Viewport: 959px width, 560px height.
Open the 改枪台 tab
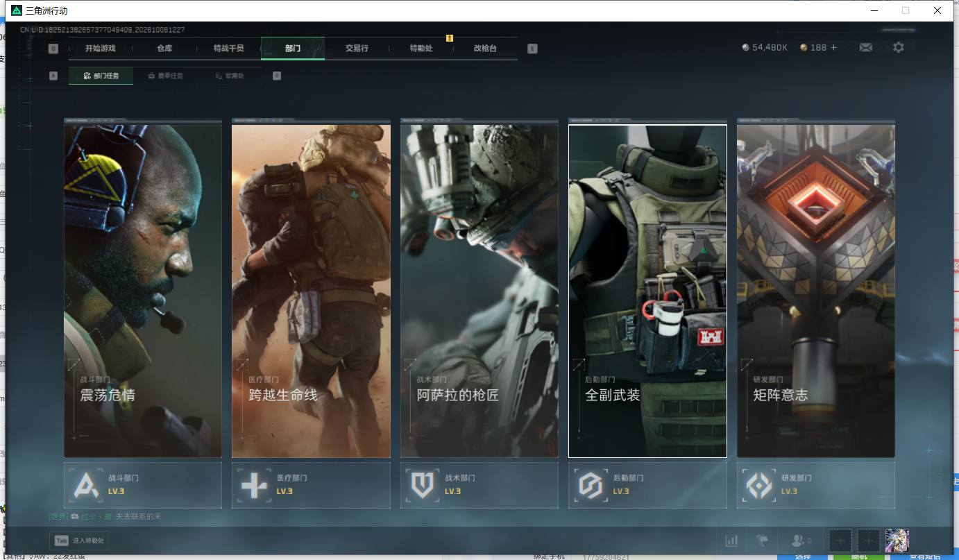pos(485,49)
